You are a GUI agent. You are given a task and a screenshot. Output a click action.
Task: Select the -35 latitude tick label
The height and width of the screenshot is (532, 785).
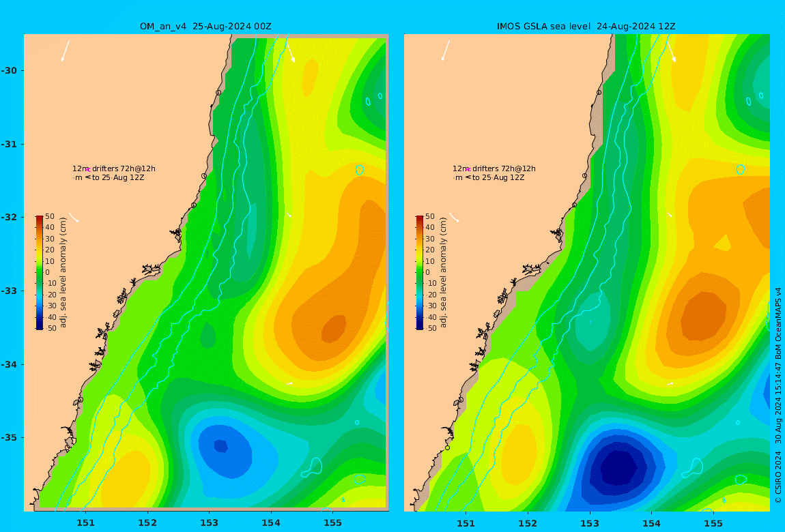9,437
